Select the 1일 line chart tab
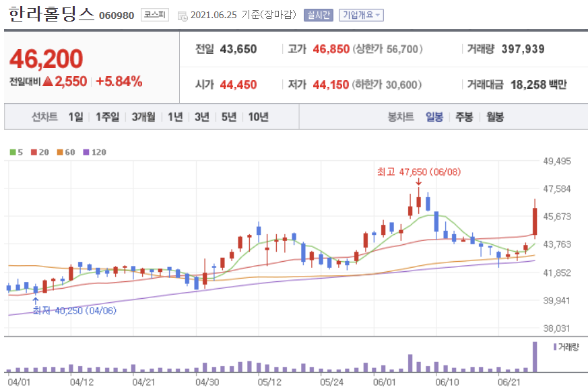 click(x=75, y=117)
